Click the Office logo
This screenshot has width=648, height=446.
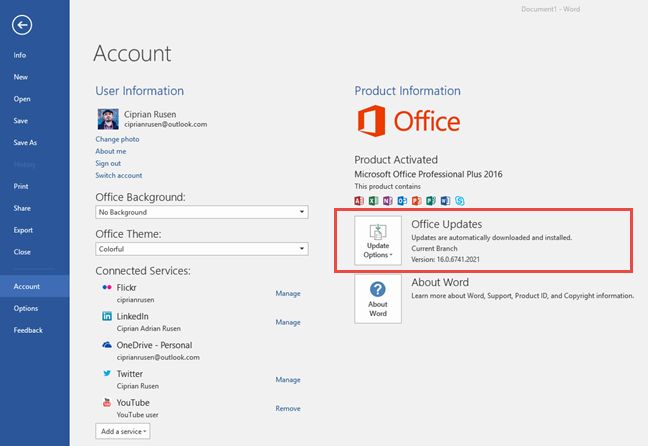coord(408,121)
